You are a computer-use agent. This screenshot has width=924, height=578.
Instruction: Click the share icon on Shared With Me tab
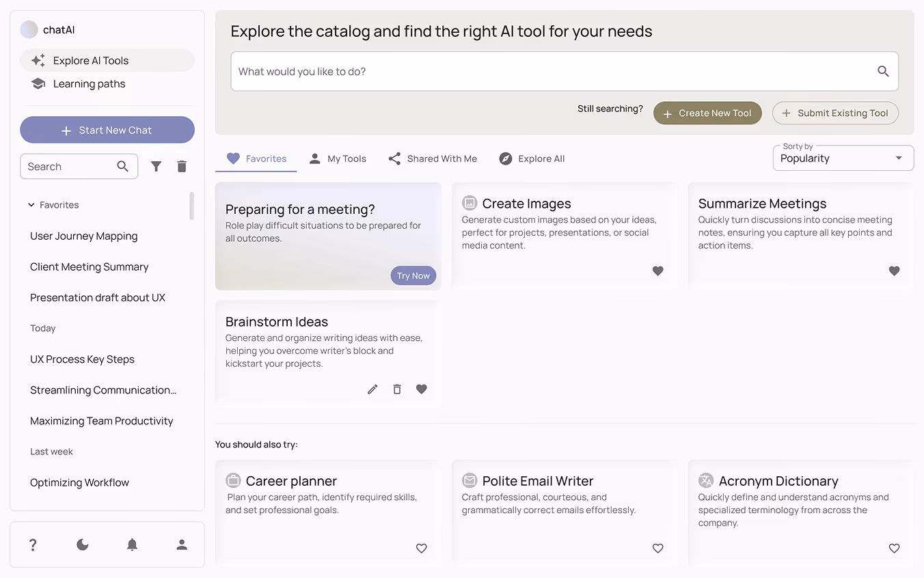394,159
